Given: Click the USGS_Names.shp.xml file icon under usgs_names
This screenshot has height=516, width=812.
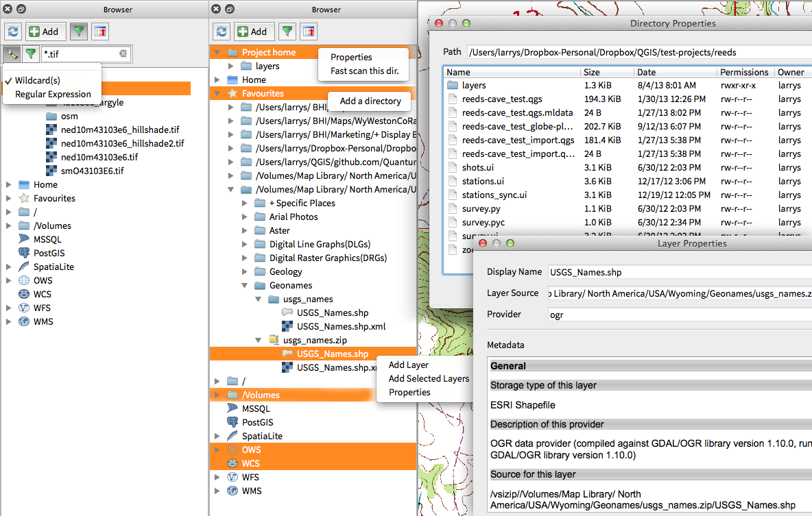Looking at the screenshot, I should tap(288, 327).
